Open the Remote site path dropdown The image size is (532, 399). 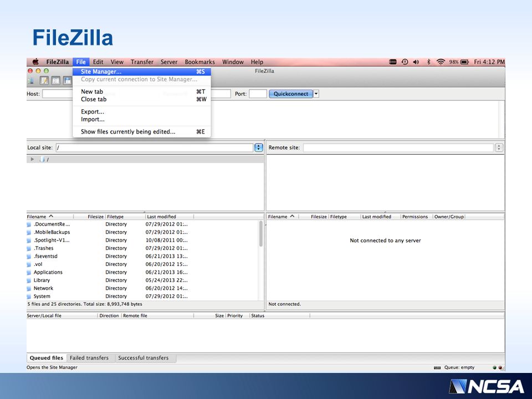click(499, 147)
